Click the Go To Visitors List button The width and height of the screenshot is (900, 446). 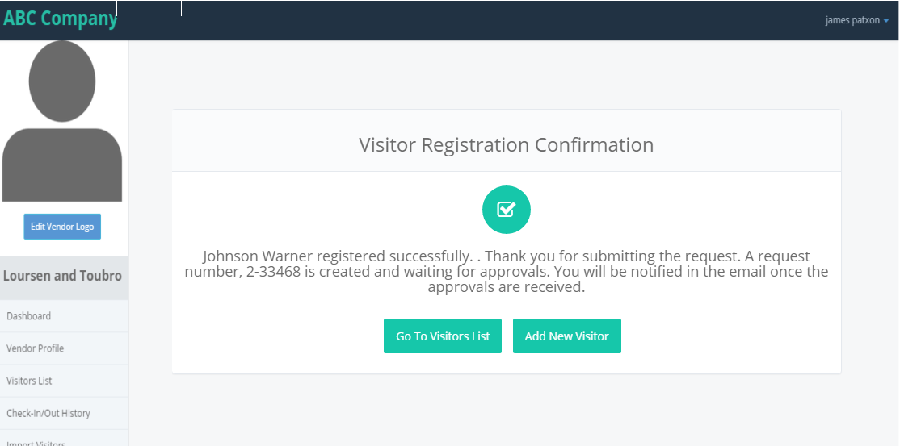443,336
